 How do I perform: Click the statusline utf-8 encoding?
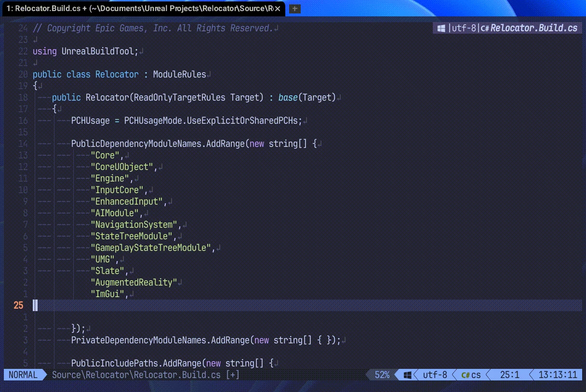[x=435, y=375]
